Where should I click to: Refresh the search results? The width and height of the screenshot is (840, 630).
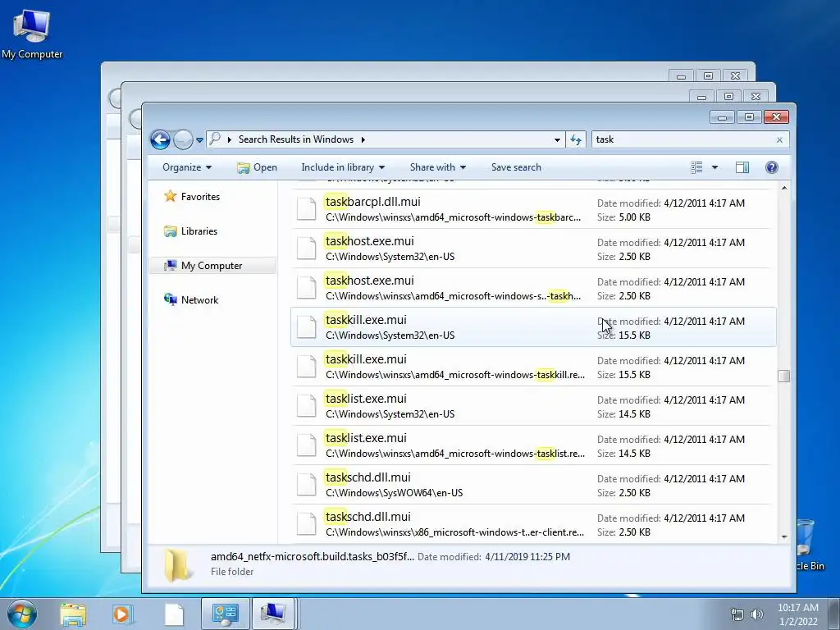tap(576, 139)
